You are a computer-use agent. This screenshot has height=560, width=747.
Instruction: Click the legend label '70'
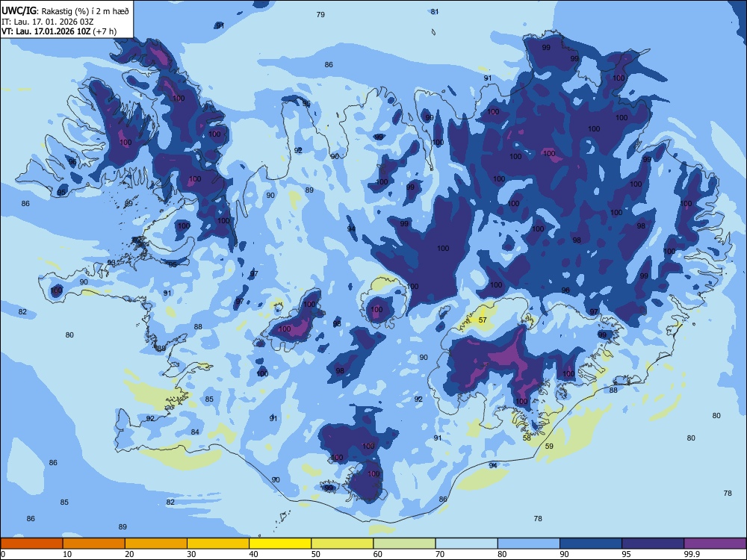[440, 554]
